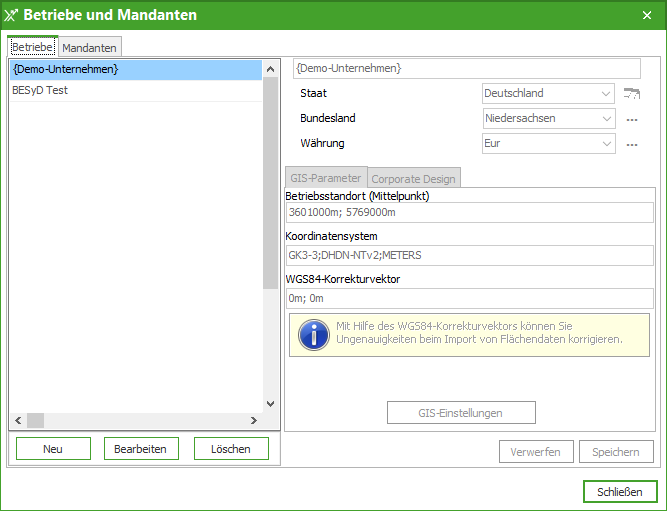Switch to the Mandanten tab
The width and height of the screenshot is (667, 511).
(x=90, y=47)
